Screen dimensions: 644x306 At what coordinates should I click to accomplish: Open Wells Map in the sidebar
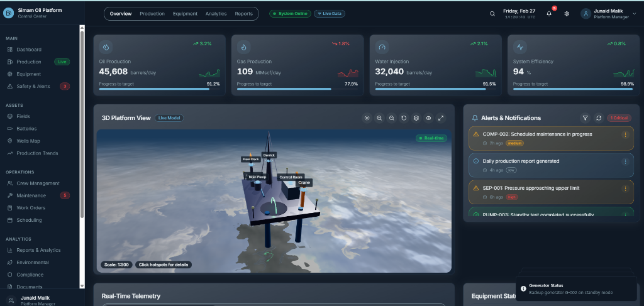click(x=28, y=141)
